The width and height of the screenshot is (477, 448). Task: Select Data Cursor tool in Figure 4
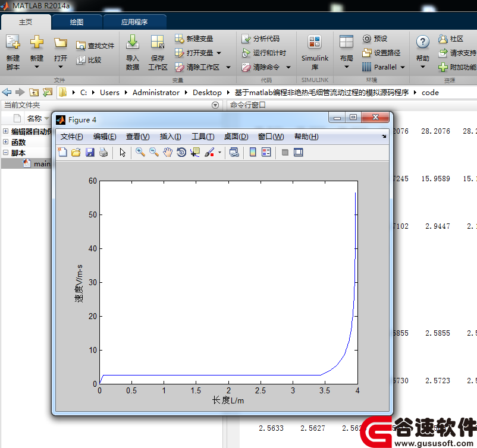[195, 152]
